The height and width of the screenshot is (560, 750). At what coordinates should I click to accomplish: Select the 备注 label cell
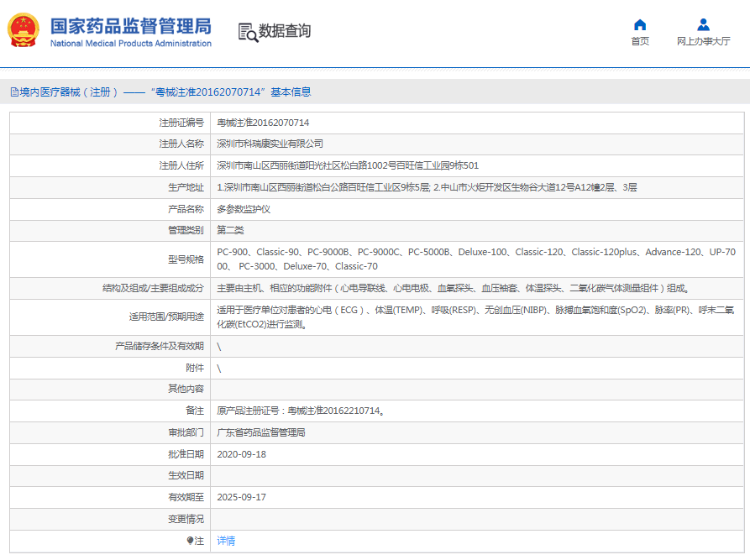tap(110, 411)
